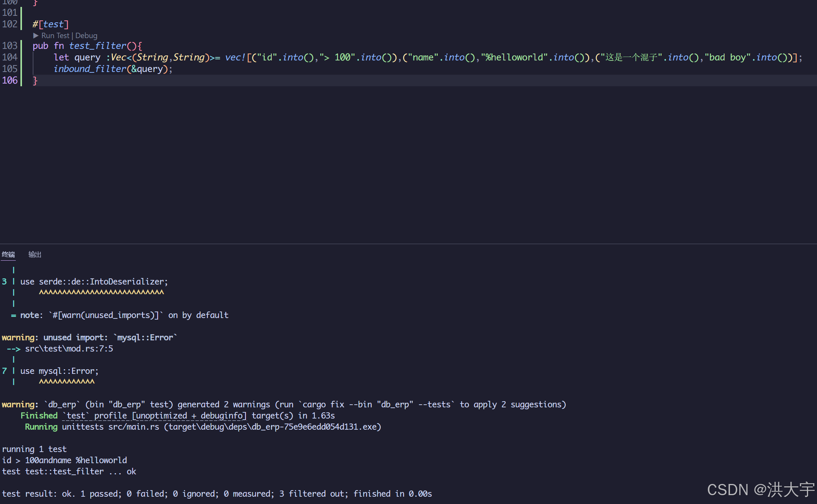The height and width of the screenshot is (504, 817).
Task: Click the "bad boy" string literal
Action: pos(728,57)
